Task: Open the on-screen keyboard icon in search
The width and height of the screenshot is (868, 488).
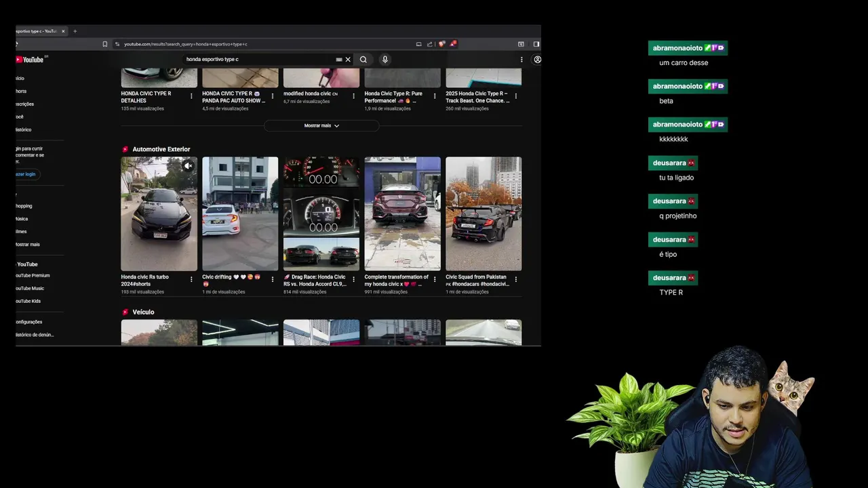Action: (339, 60)
